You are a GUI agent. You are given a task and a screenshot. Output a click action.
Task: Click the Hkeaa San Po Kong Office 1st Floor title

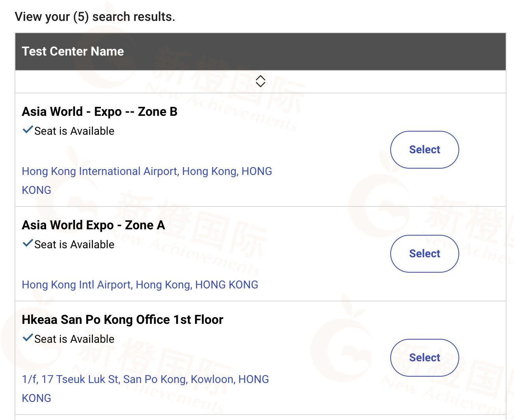pos(122,320)
